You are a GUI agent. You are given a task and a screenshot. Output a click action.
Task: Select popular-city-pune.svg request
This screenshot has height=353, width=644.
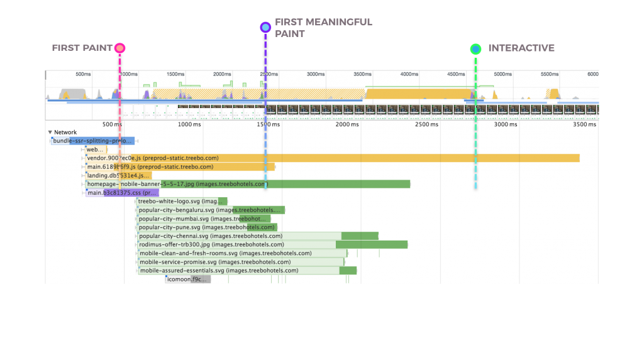point(207,227)
